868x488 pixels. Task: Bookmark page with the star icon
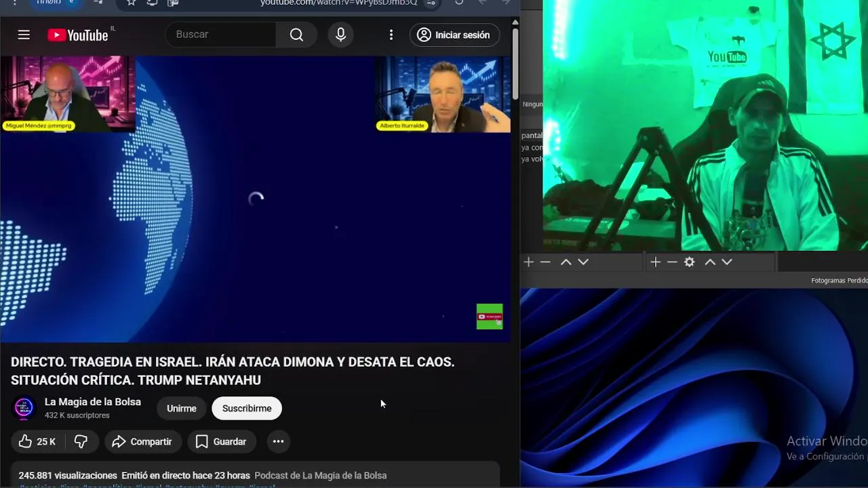(132, 3)
